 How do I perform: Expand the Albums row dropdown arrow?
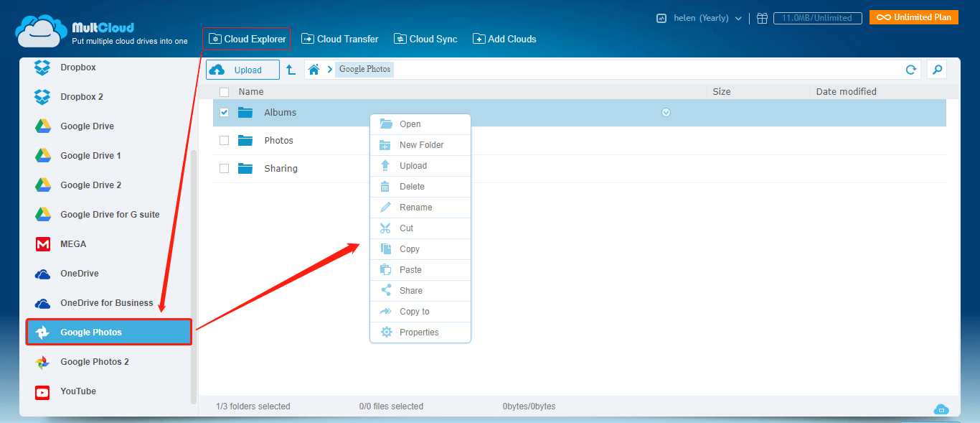pos(666,113)
